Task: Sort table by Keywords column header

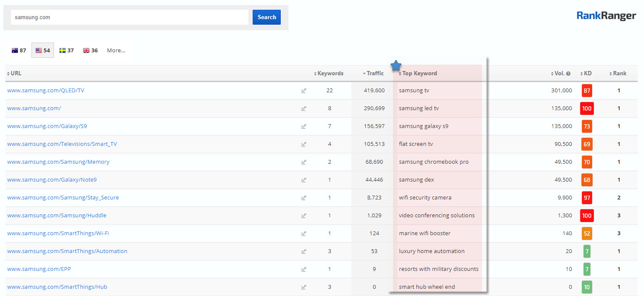Action: (329, 73)
